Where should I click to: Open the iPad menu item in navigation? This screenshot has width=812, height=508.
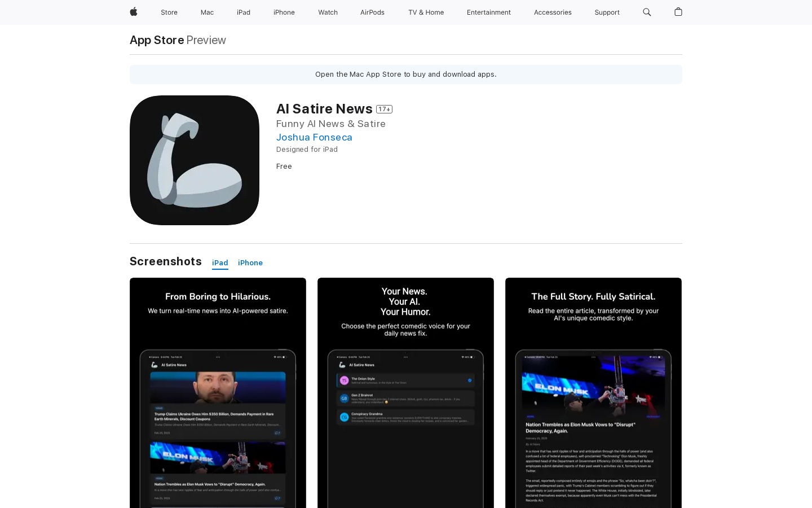(x=244, y=12)
